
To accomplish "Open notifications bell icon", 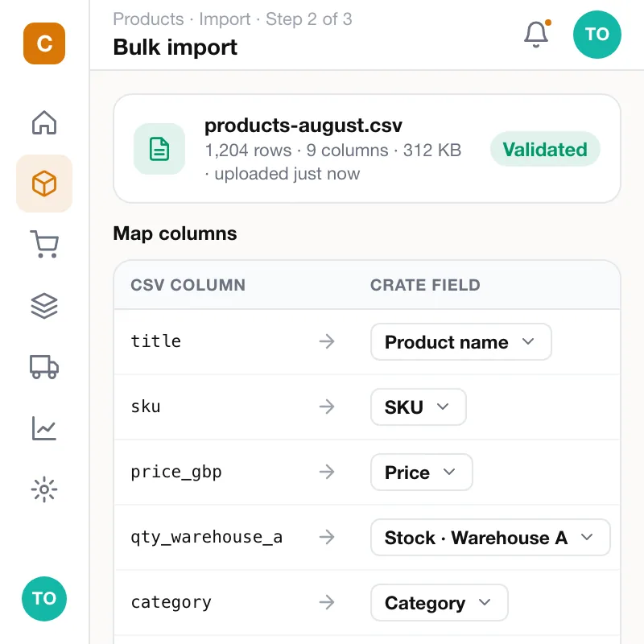I will click(x=536, y=35).
